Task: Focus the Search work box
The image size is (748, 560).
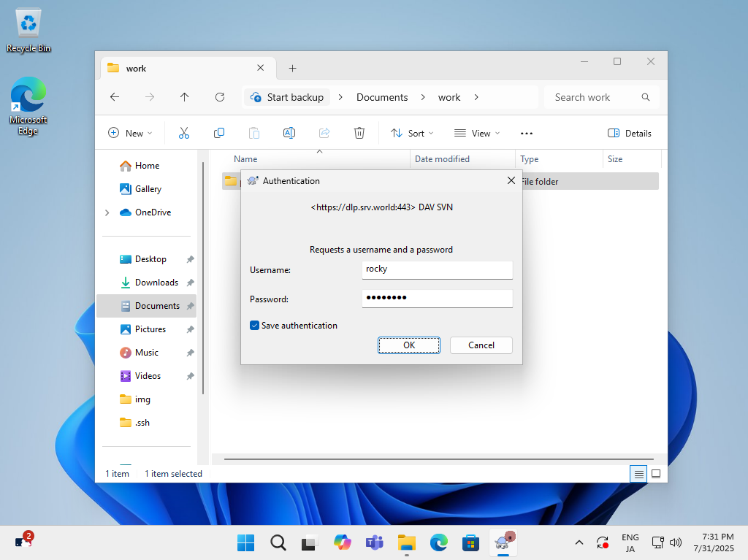Action: 602,97
